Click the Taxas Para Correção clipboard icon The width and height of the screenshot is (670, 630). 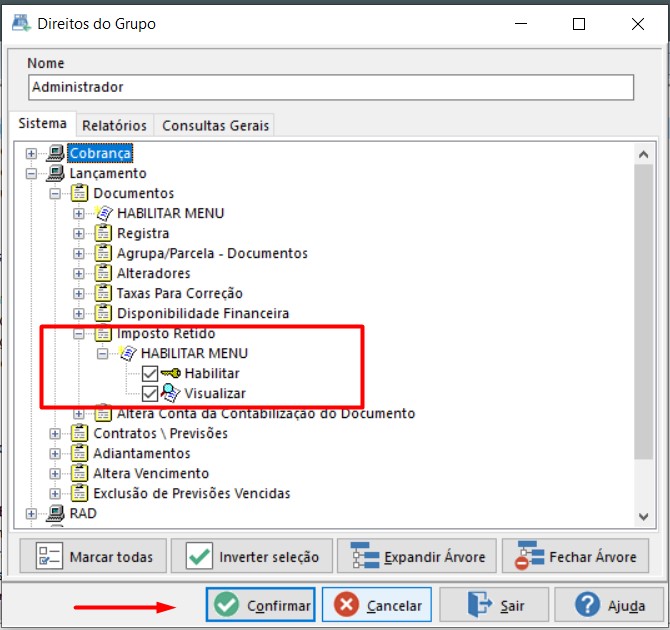[103, 293]
